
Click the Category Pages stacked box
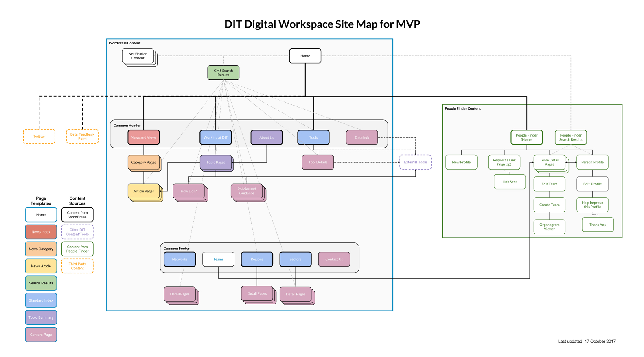(143, 162)
